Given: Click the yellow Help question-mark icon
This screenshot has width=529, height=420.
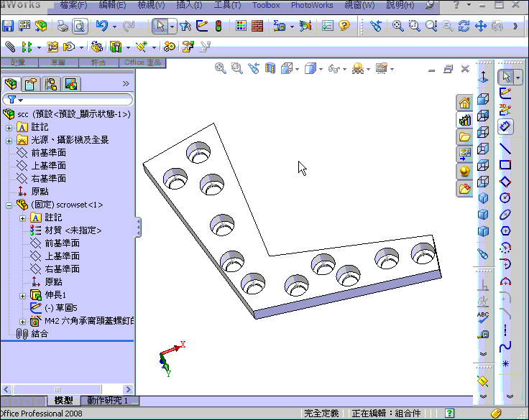Looking at the screenshot, I should [344, 26].
